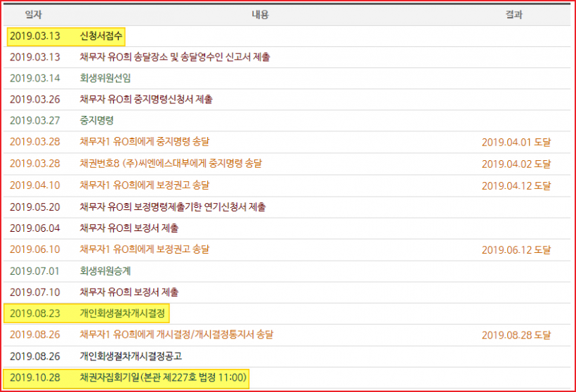Click date '2019.03.13' in the 신청서접수 row
The image size is (576, 392).
tap(35, 36)
